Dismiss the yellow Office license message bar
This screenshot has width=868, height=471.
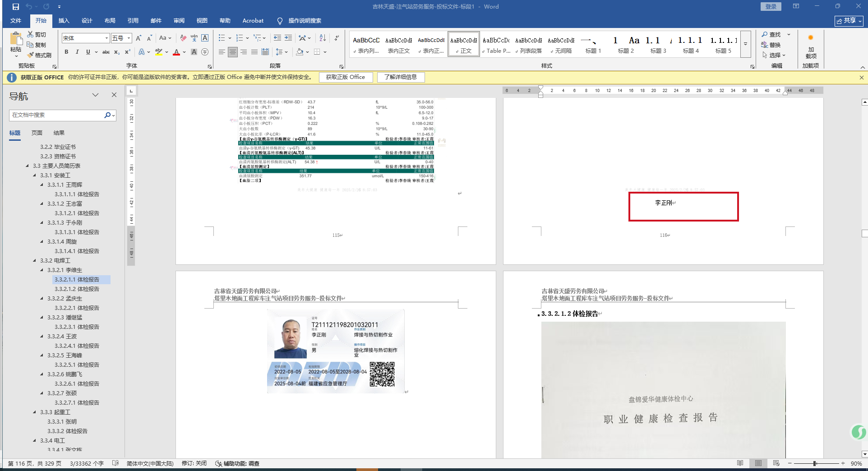coord(861,78)
